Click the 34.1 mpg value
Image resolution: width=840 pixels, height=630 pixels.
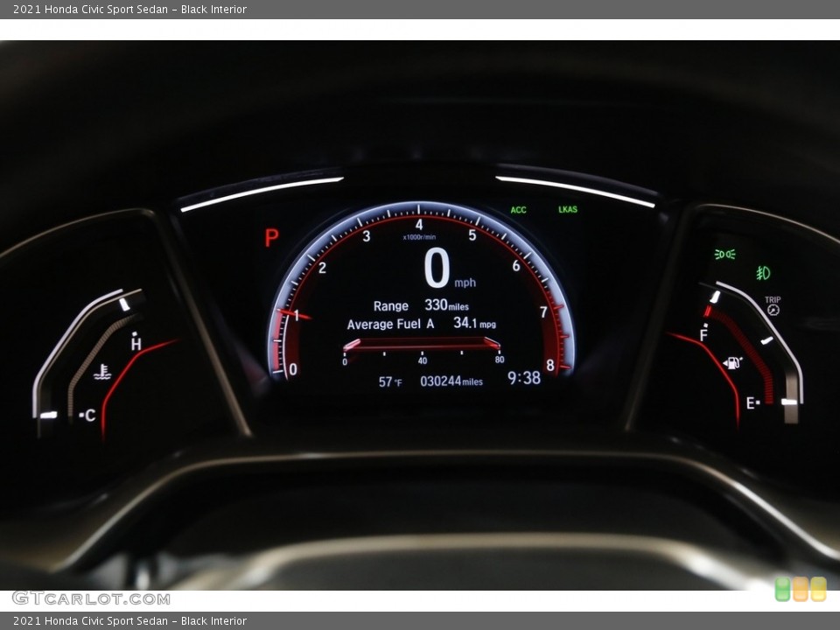pos(474,323)
